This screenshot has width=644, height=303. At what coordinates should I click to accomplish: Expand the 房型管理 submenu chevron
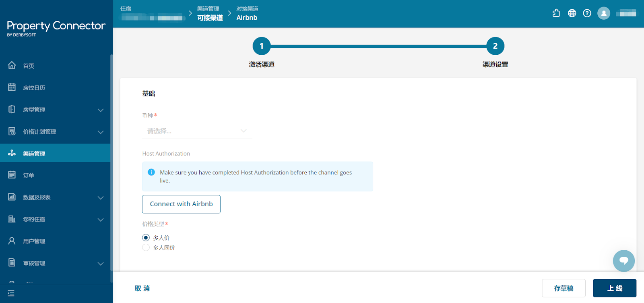pyautogui.click(x=101, y=110)
